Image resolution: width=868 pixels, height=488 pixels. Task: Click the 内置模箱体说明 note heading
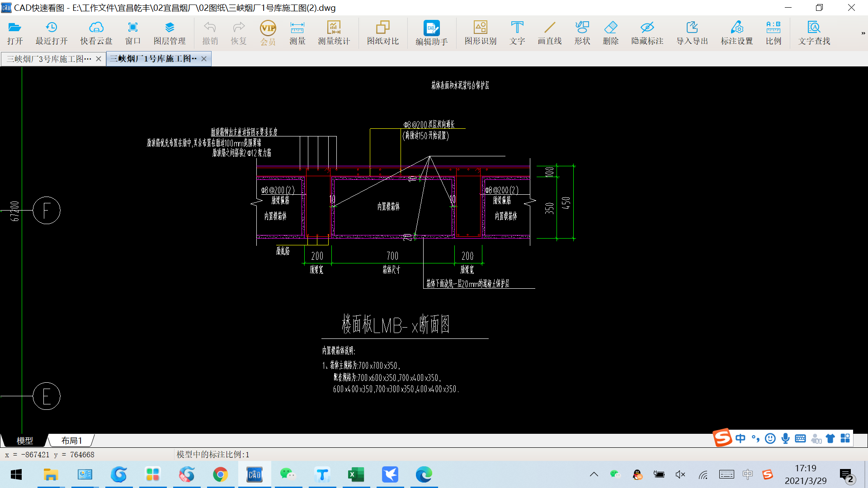[339, 351]
